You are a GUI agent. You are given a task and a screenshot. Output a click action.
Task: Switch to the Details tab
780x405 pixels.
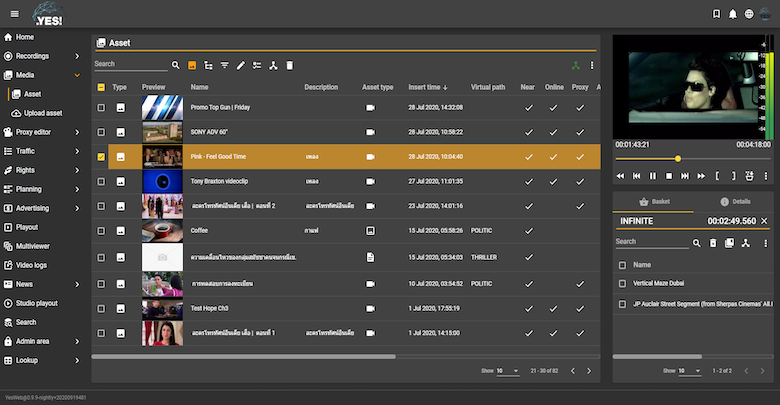tap(736, 202)
